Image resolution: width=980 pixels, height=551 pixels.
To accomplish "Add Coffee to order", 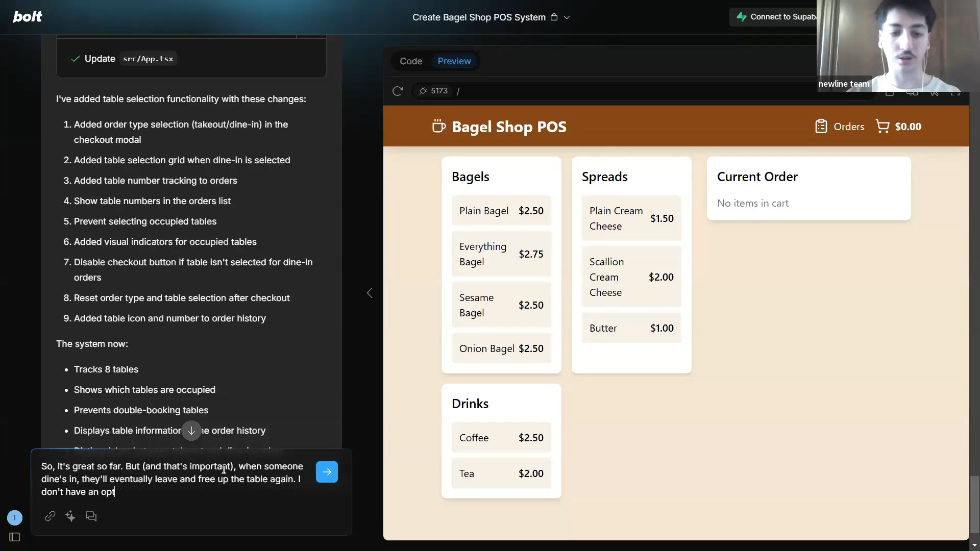I will pos(501,438).
